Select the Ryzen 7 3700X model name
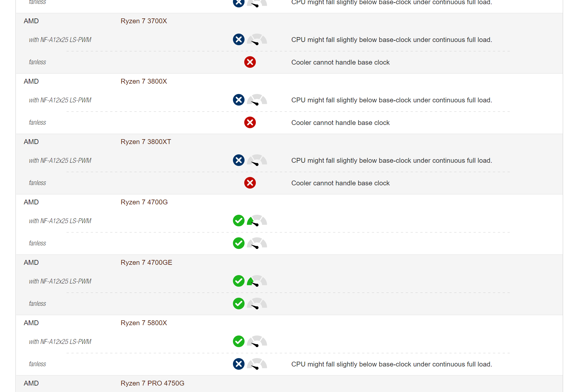 (144, 21)
